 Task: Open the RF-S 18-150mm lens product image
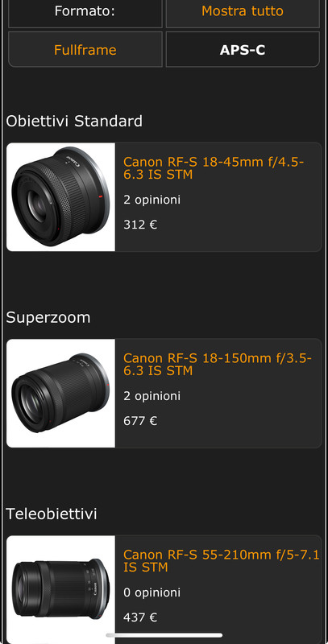click(60, 393)
